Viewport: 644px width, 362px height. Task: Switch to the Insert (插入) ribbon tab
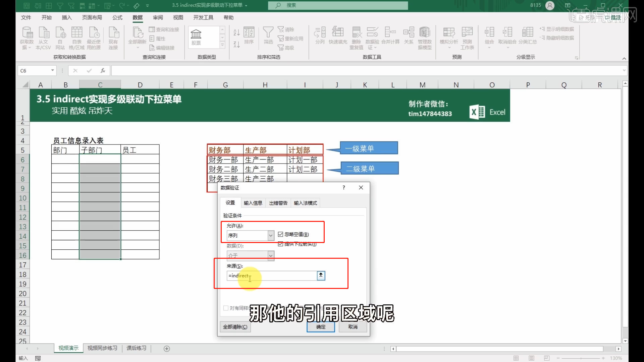tap(67, 17)
